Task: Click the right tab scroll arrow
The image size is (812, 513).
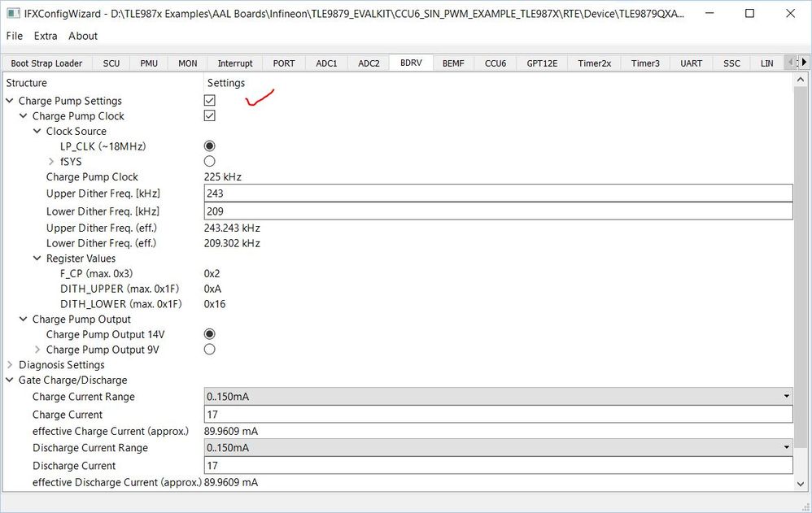Action: click(x=804, y=62)
